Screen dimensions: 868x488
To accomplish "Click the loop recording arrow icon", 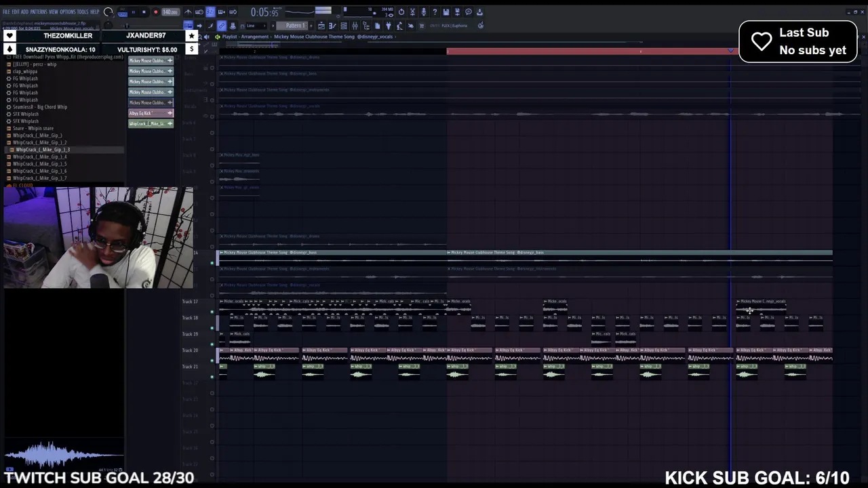I will 233,12.
